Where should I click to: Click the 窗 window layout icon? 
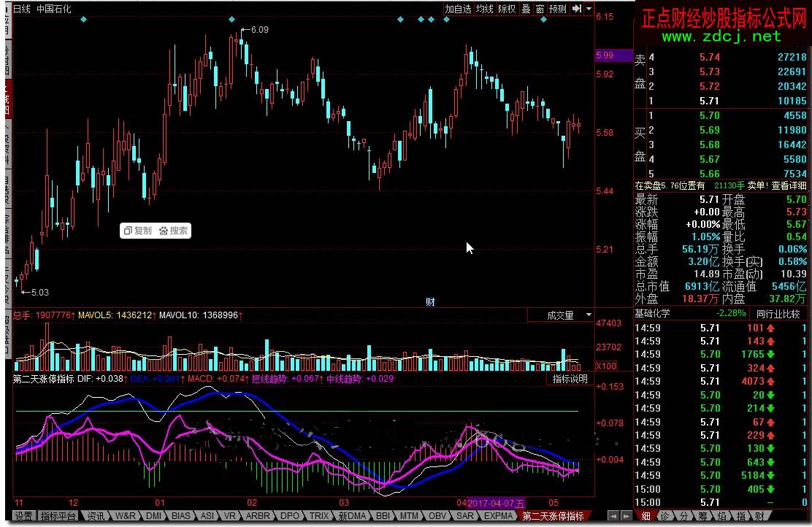click(540, 9)
